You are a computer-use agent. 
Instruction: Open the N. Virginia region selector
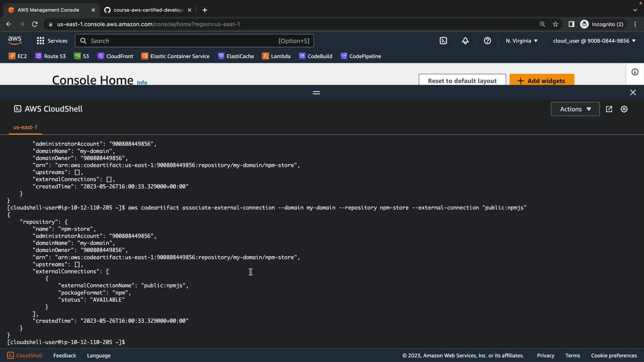[522, 41]
